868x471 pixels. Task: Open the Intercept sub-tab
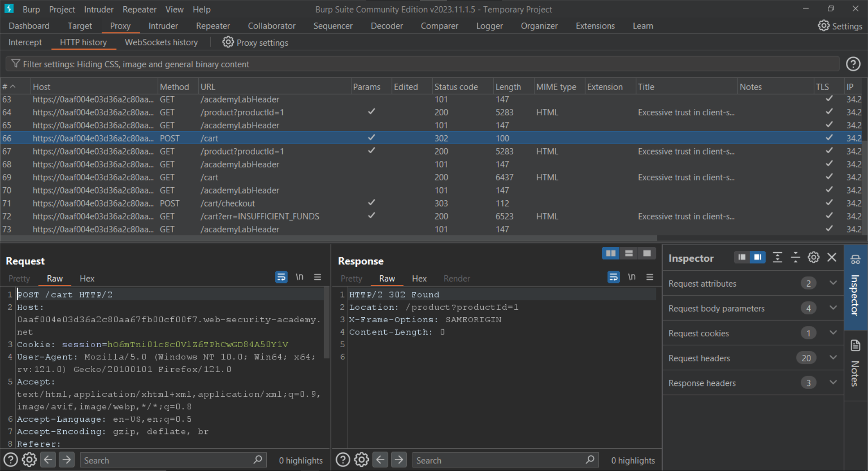pyautogui.click(x=25, y=42)
